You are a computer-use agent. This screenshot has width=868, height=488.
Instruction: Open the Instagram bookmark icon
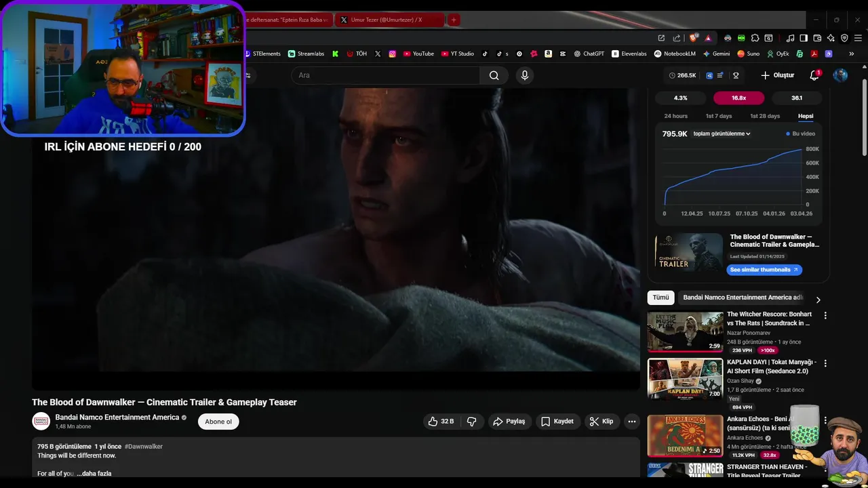tap(392, 54)
